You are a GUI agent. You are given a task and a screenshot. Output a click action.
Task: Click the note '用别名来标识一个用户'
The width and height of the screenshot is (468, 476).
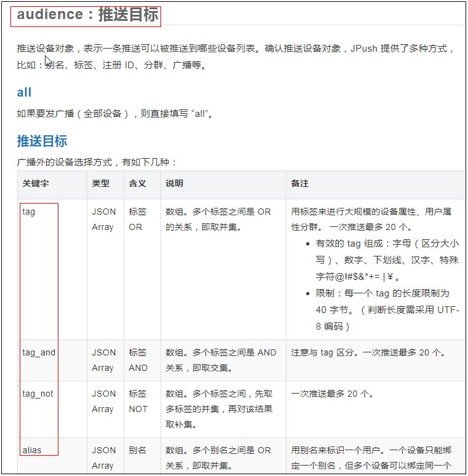371,458
